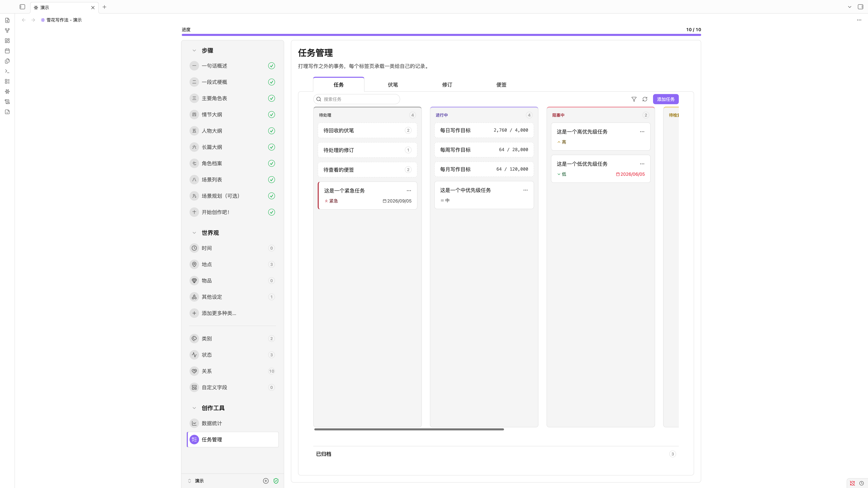Collapse the 步骤 section
This screenshot has height=488, width=868.
click(x=194, y=50)
